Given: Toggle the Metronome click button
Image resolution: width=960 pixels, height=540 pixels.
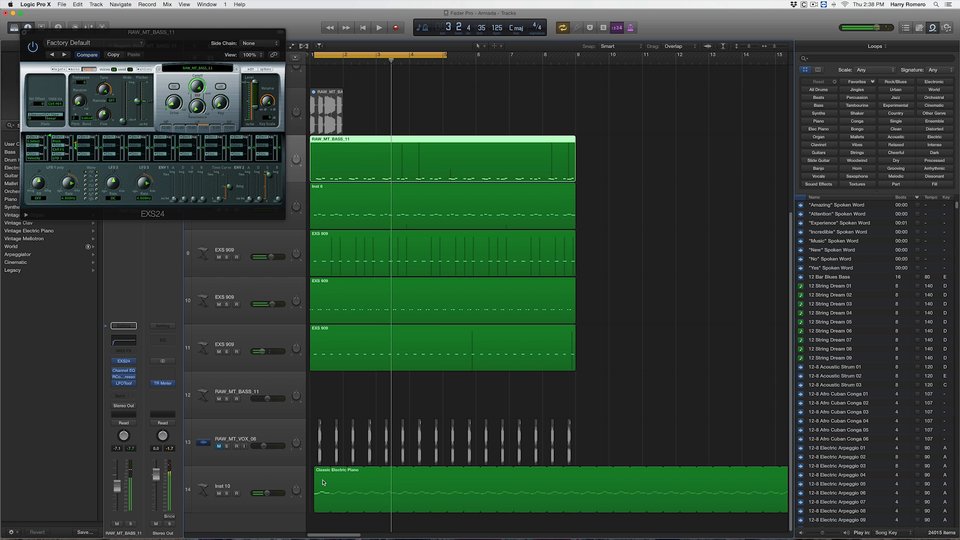Looking at the screenshot, I should coord(630,28).
